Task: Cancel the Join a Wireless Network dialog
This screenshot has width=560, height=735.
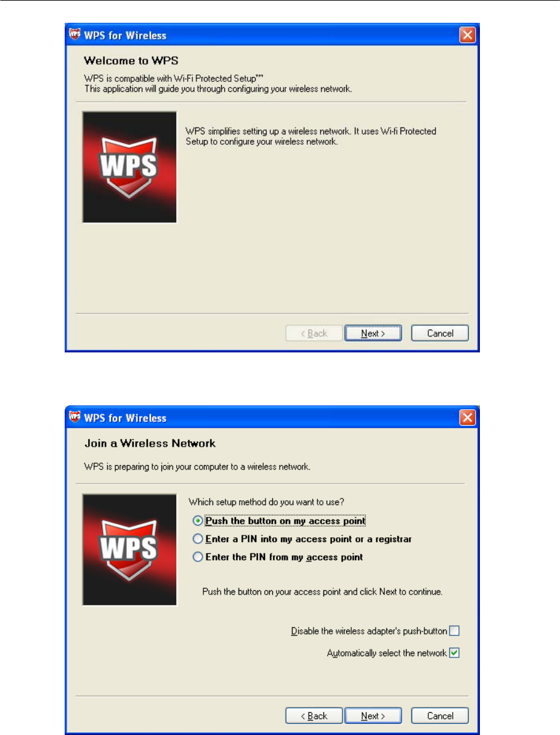Action: [440, 716]
